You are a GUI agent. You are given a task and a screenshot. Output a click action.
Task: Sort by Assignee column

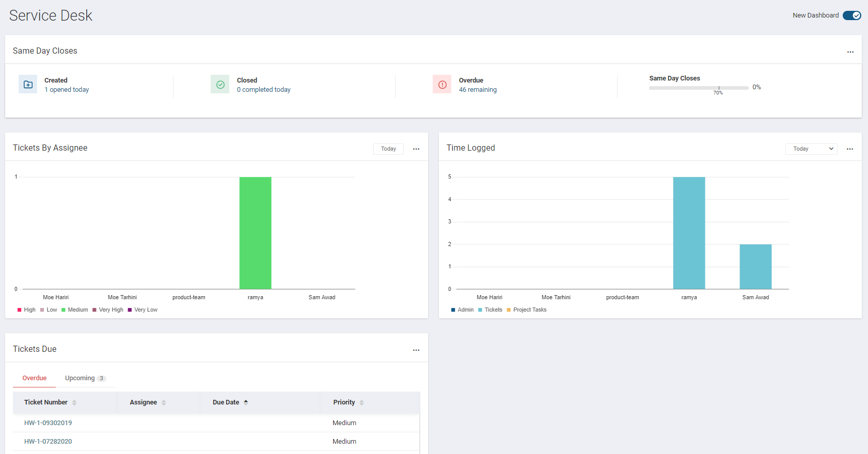coord(148,402)
